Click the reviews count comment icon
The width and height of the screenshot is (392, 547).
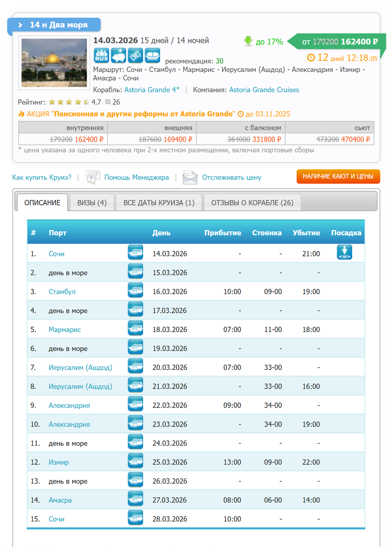[x=108, y=102]
